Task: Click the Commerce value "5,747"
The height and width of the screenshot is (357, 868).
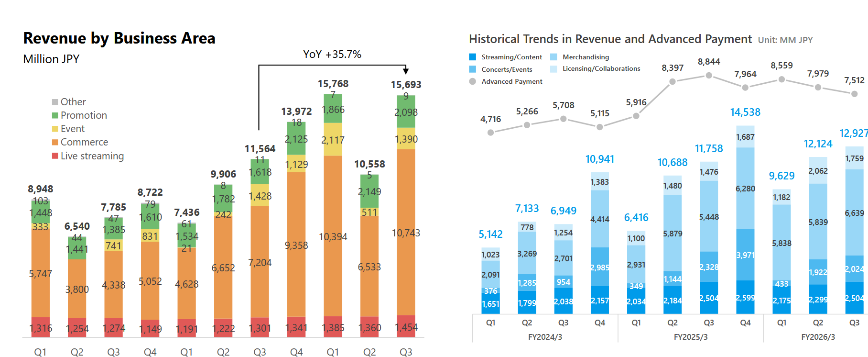Action: coord(41,274)
